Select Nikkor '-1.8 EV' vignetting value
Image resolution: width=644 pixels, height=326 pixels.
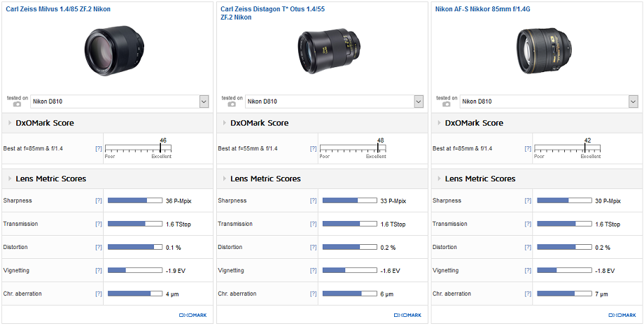pyautogui.click(x=605, y=271)
